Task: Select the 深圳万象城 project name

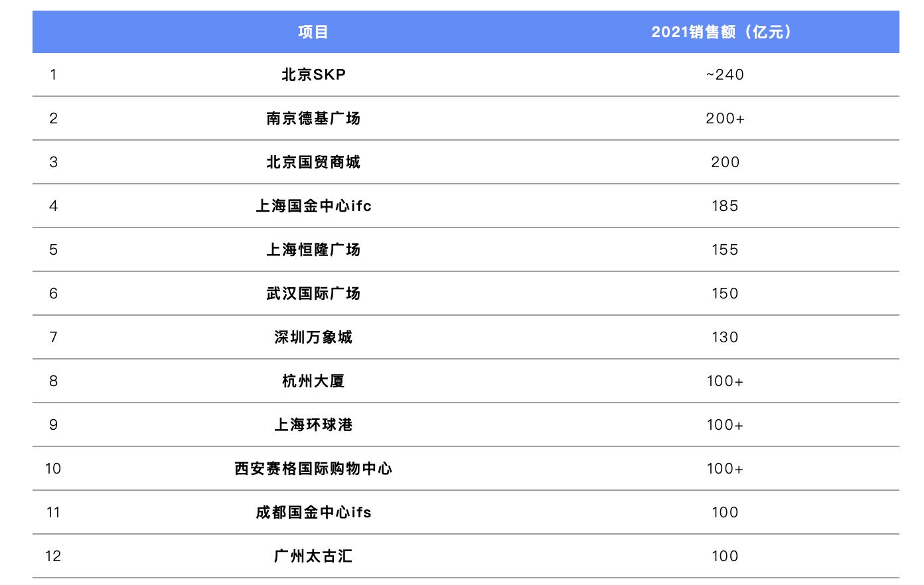Action: [313, 337]
